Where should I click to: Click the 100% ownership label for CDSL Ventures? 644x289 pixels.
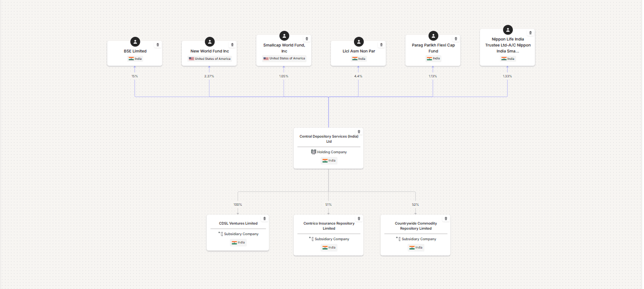coord(238,204)
